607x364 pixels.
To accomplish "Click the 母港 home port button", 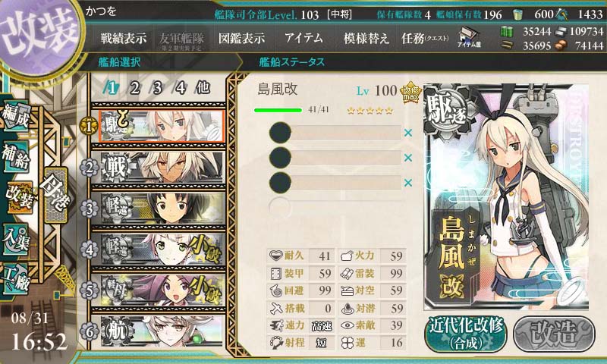I will [55, 195].
